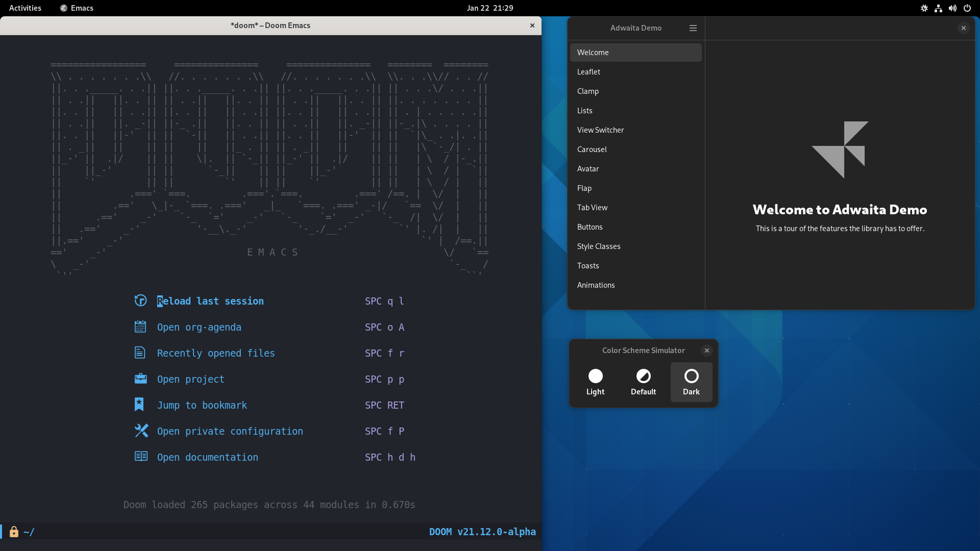The height and width of the screenshot is (551, 980).
Task: Click the Welcome to Adwaita Demo heading
Action: (x=840, y=210)
